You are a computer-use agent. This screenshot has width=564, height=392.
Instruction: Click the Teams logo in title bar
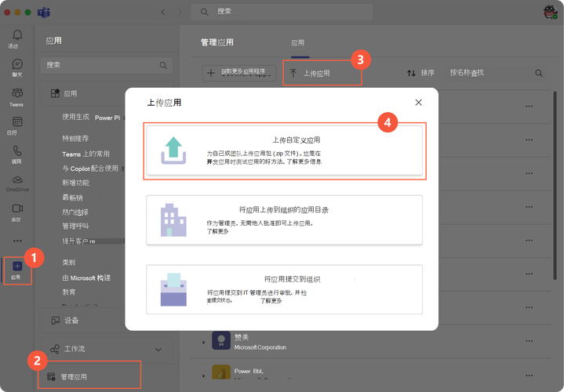[44, 13]
